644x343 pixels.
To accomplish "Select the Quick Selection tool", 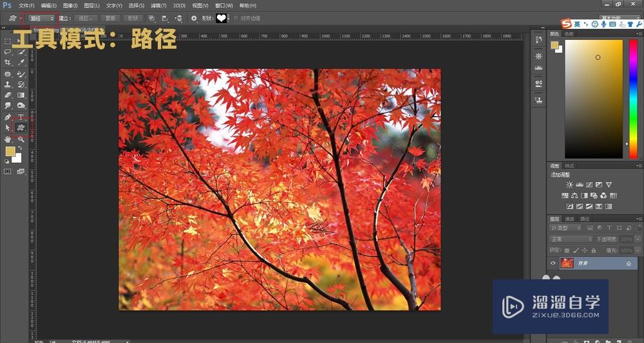I will pos(21,51).
